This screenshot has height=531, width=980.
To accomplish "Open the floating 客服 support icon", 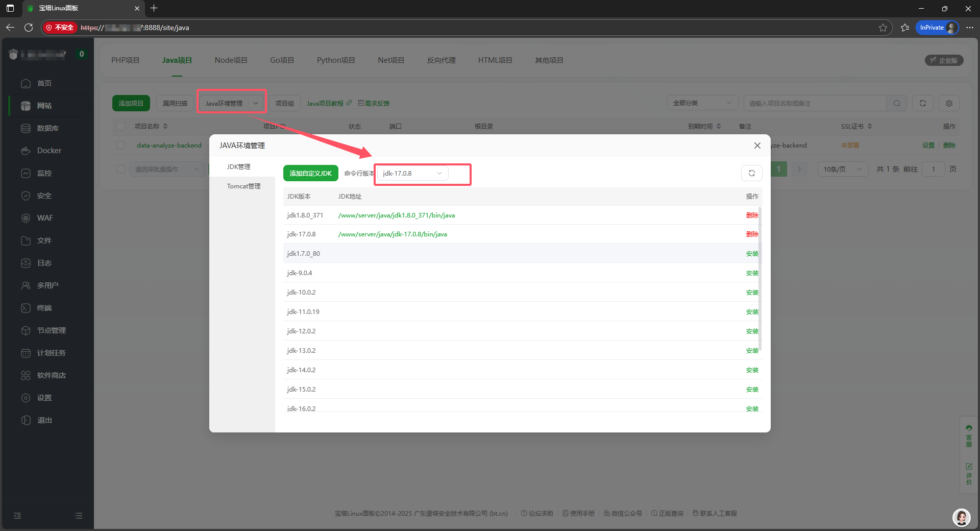I will click(x=969, y=435).
